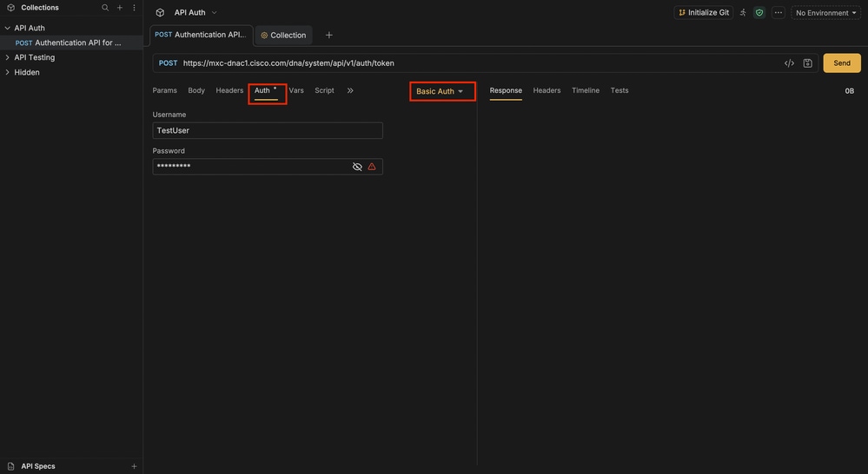Click the API Auth workspace cube icon

[x=160, y=12]
